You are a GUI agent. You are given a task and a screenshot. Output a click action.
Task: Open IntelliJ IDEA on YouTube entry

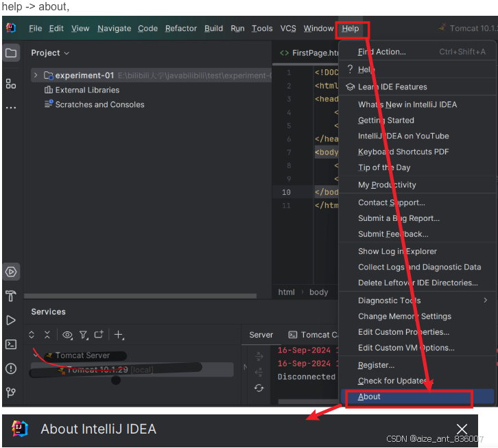(418, 136)
